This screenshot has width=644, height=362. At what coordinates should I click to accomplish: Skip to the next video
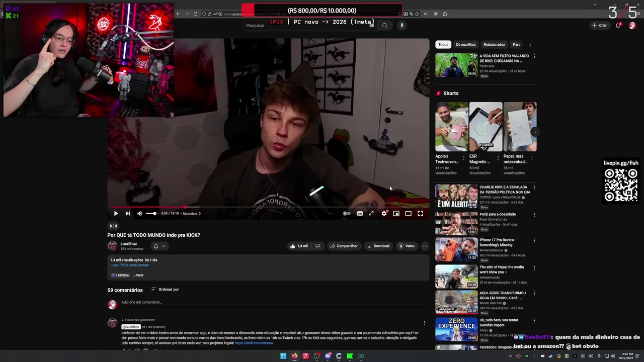pos(128,213)
